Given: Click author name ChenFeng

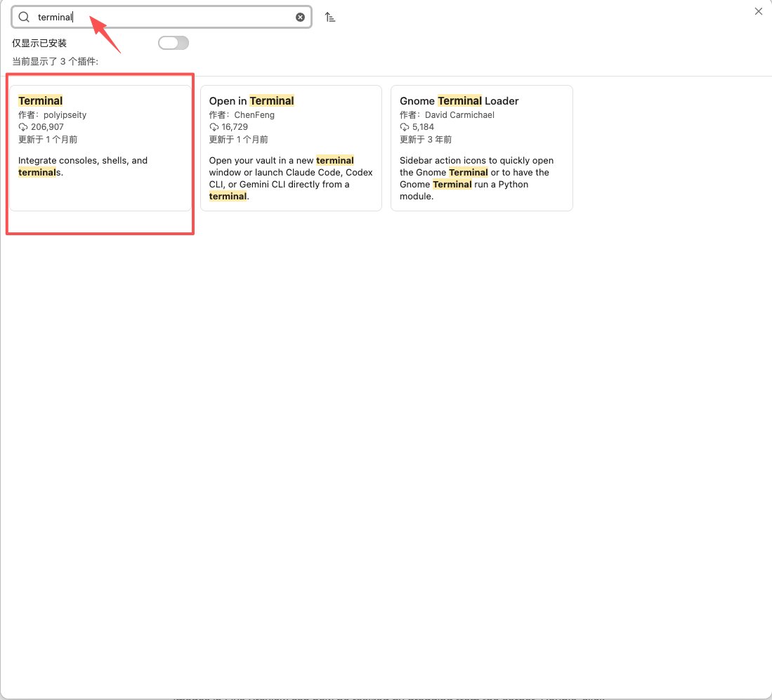Looking at the screenshot, I should coord(254,114).
